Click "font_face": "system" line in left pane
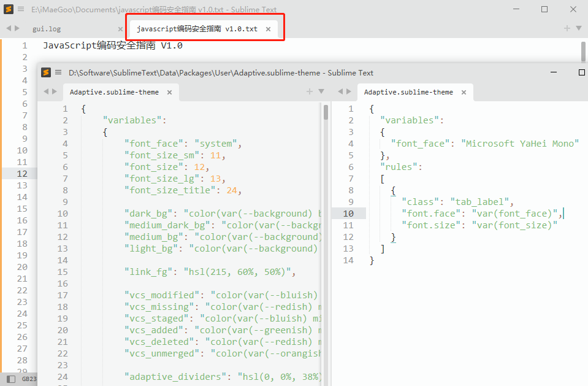 pos(183,144)
